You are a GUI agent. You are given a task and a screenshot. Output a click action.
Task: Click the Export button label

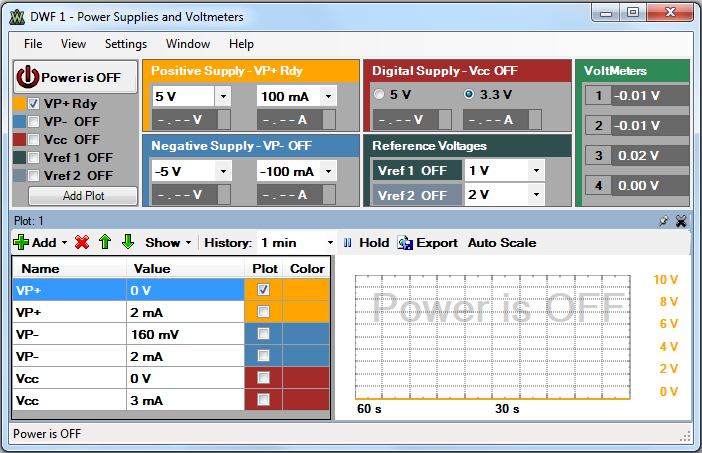[437, 243]
